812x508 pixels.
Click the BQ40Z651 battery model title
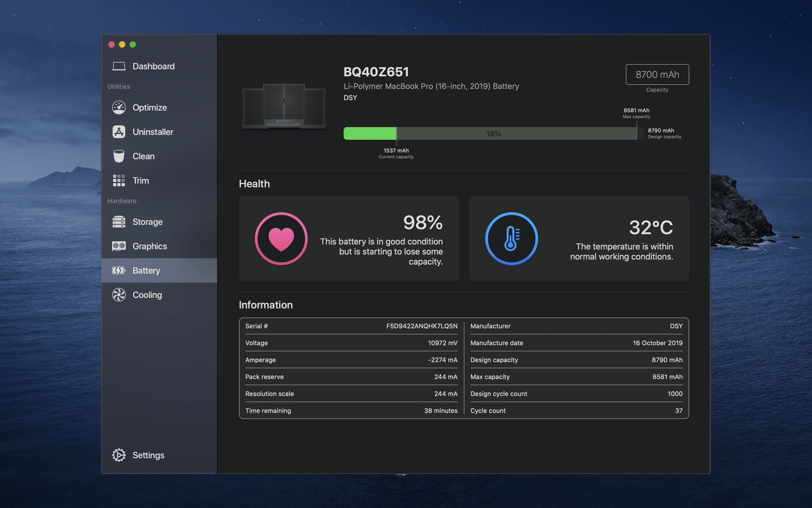[376, 72]
